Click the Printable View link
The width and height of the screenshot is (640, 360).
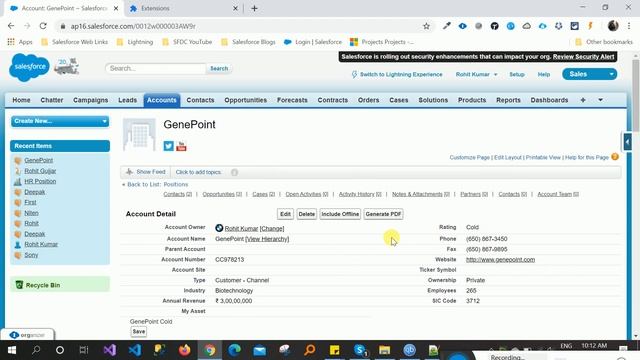[543, 157]
